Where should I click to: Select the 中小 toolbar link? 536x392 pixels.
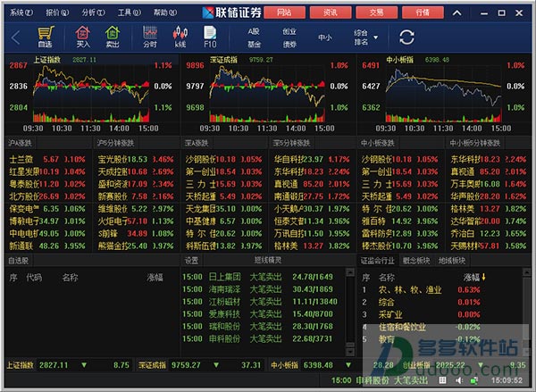[325, 38]
